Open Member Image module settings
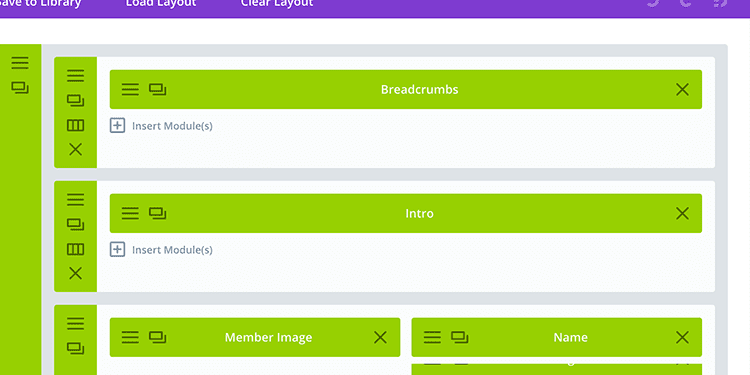The width and height of the screenshot is (750, 375). 130,337
